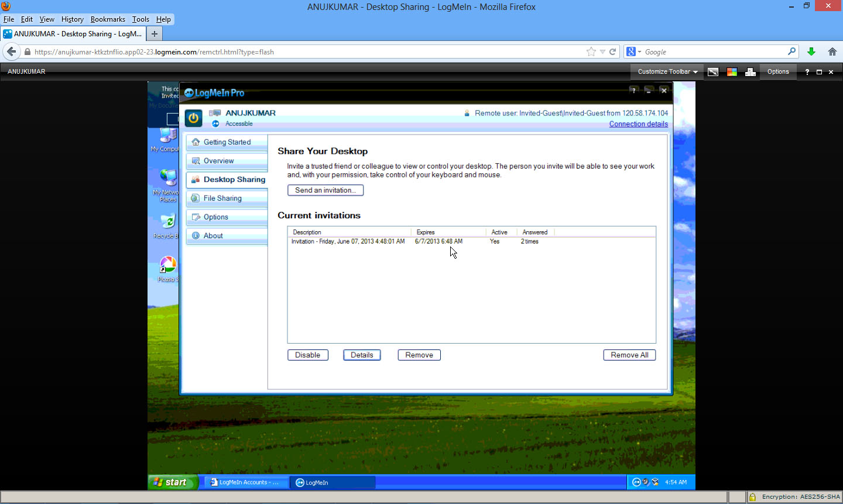This screenshot has height=504, width=843.
Task: Open the Getting Started section
Action: [227, 142]
